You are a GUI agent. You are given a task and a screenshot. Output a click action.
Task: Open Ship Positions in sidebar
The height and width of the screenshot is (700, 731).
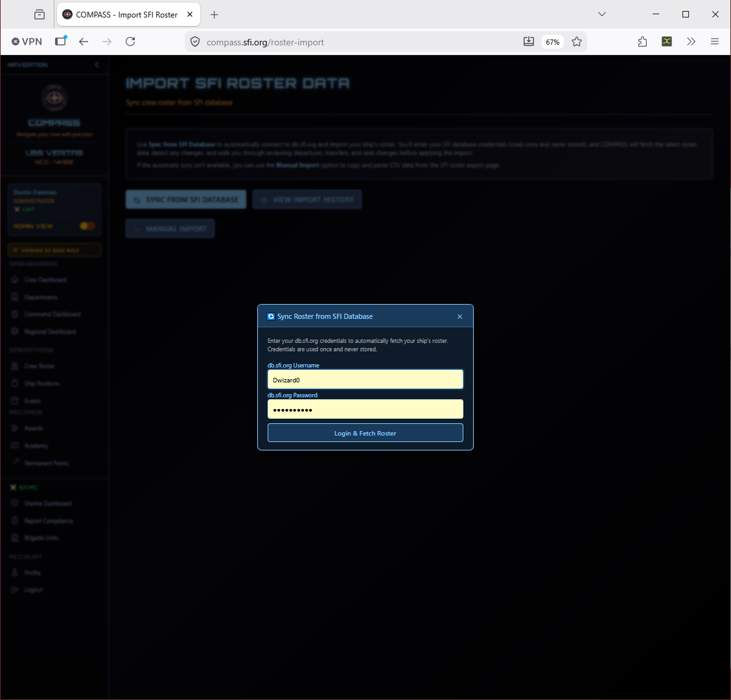(x=42, y=383)
